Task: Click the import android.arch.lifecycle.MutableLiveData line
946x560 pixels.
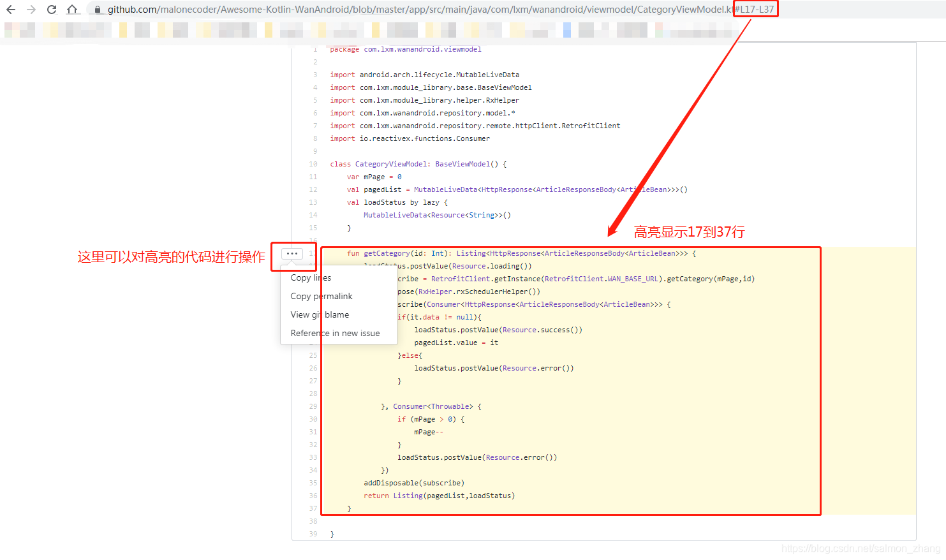Action: (425, 75)
